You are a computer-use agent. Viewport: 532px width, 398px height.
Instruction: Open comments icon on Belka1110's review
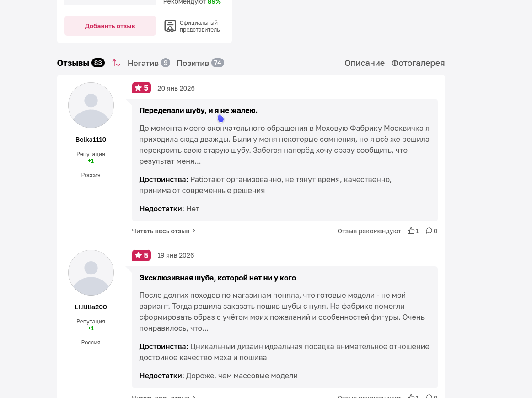click(429, 231)
